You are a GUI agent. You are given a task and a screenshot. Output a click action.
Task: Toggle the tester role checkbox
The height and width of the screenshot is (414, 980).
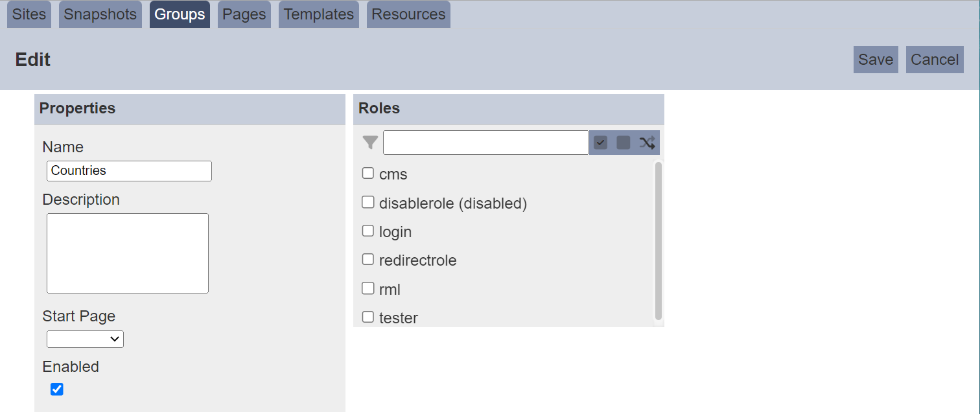pos(368,317)
